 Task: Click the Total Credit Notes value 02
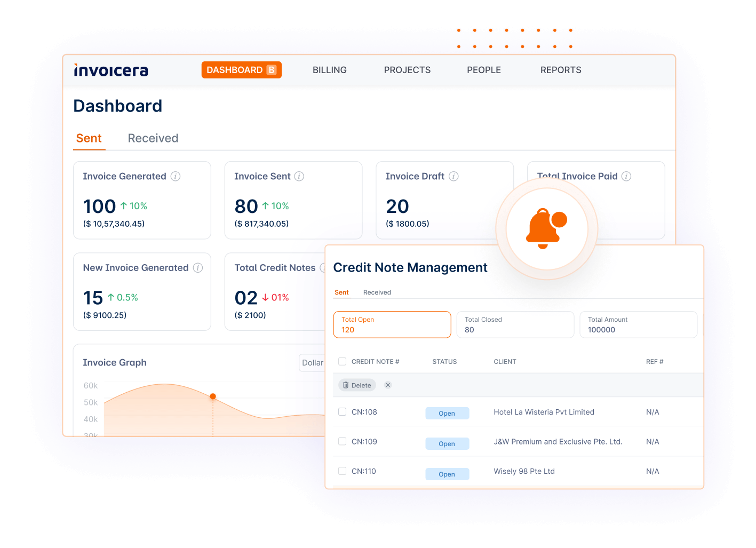(x=246, y=298)
